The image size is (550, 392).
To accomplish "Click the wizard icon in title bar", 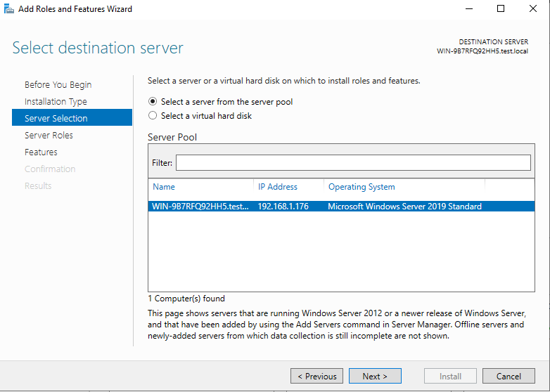I will click(8, 9).
